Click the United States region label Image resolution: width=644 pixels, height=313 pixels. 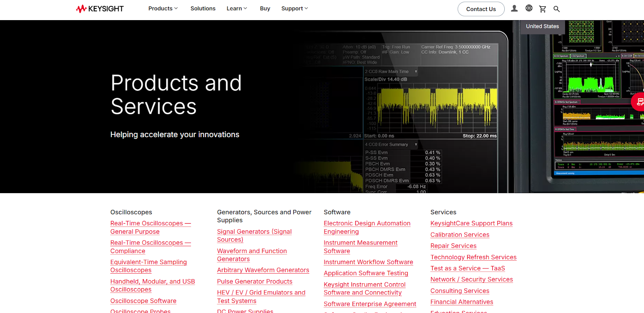(x=542, y=26)
